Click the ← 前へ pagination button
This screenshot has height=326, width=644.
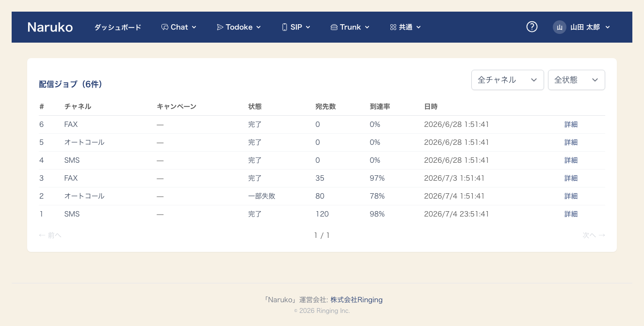pos(50,235)
